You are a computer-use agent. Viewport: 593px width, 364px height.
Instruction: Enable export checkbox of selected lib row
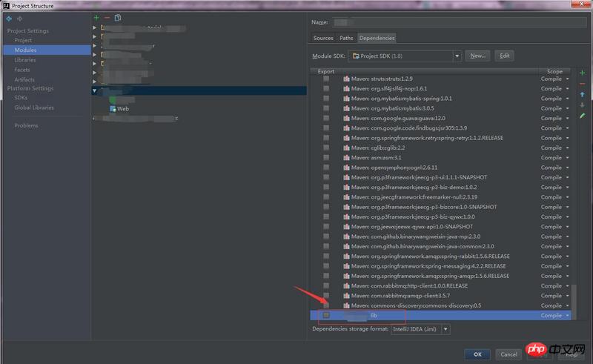point(326,315)
